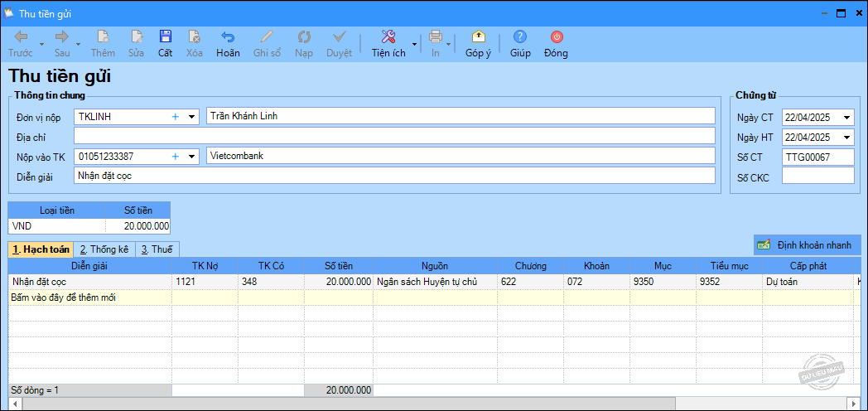
Task: Click the Mục cell 9350
Action: pos(663,282)
